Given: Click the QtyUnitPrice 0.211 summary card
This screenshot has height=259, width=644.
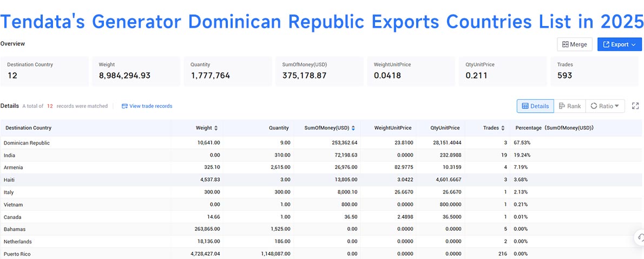Looking at the screenshot, I should point(503,72).
